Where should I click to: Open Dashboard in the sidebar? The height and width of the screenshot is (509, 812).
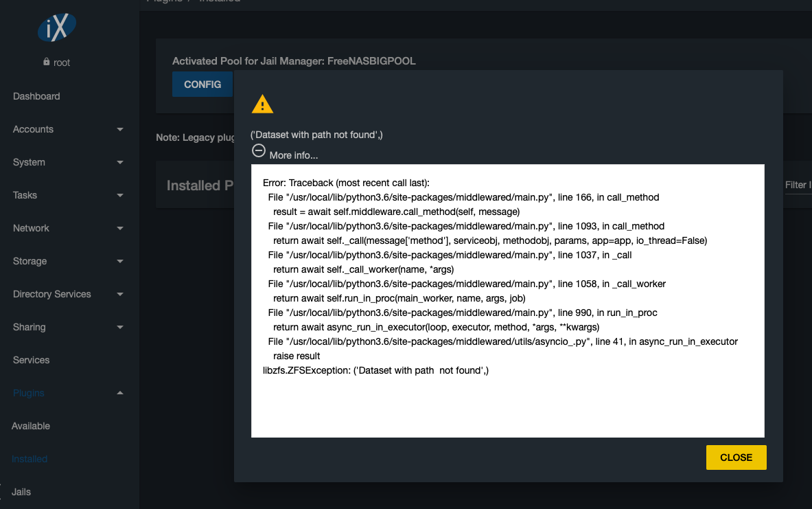(36, 96)
